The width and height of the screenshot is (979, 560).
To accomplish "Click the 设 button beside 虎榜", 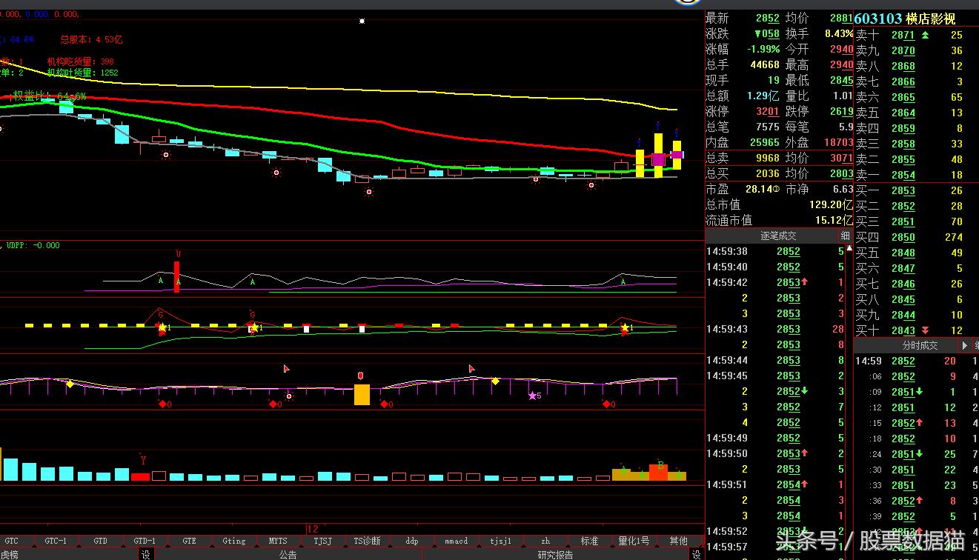I will (146, 554).
